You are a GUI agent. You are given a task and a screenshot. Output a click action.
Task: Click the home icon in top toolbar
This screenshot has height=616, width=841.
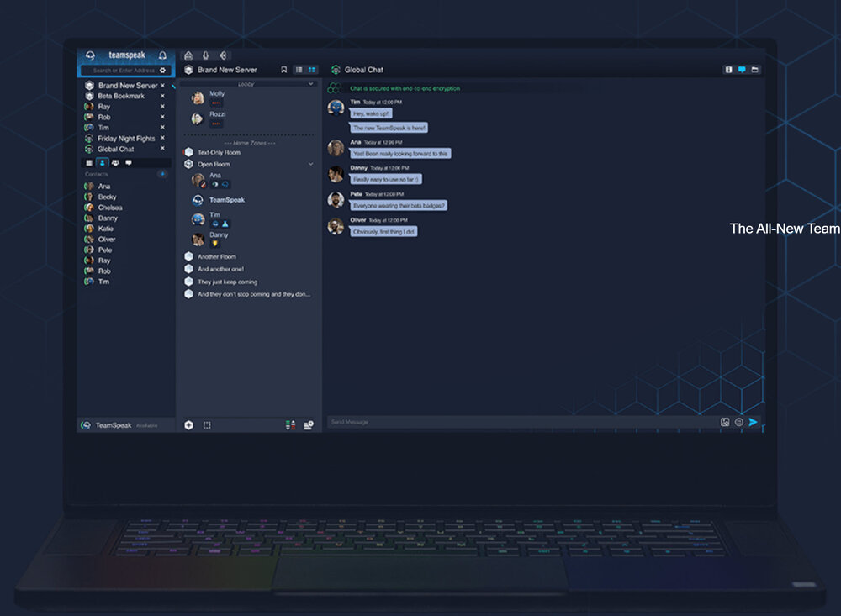tap(188, 55)
